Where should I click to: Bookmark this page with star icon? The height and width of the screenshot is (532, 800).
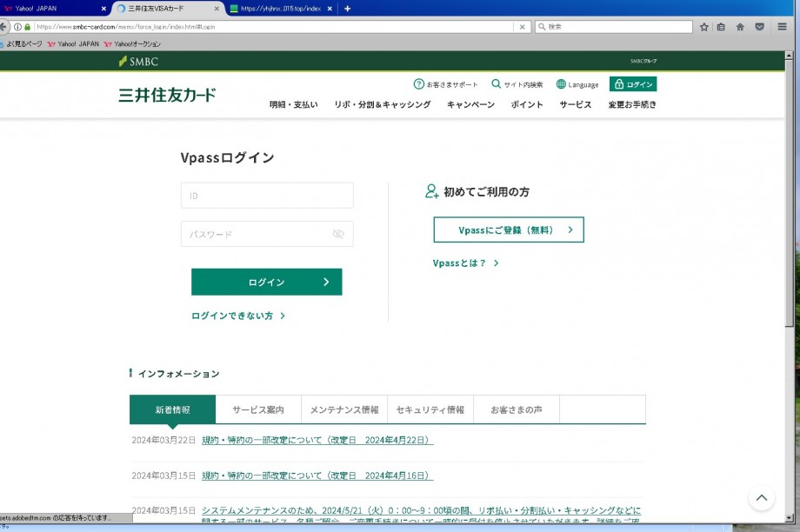coord(704,27)
